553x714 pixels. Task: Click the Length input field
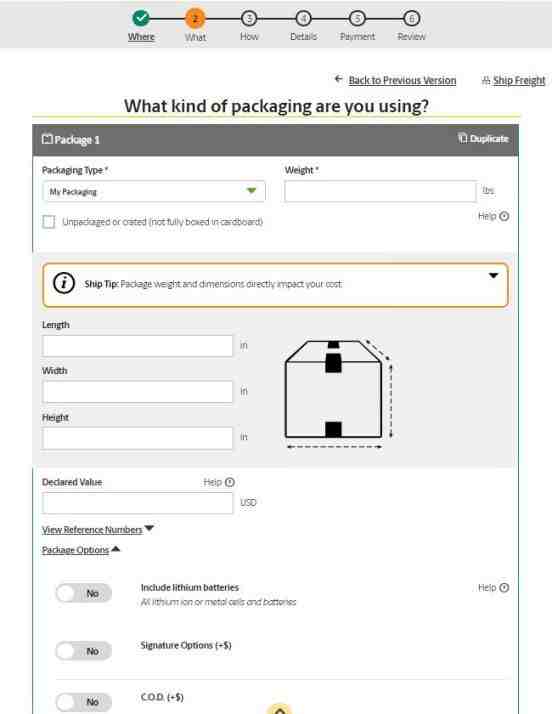pos(138,346)
